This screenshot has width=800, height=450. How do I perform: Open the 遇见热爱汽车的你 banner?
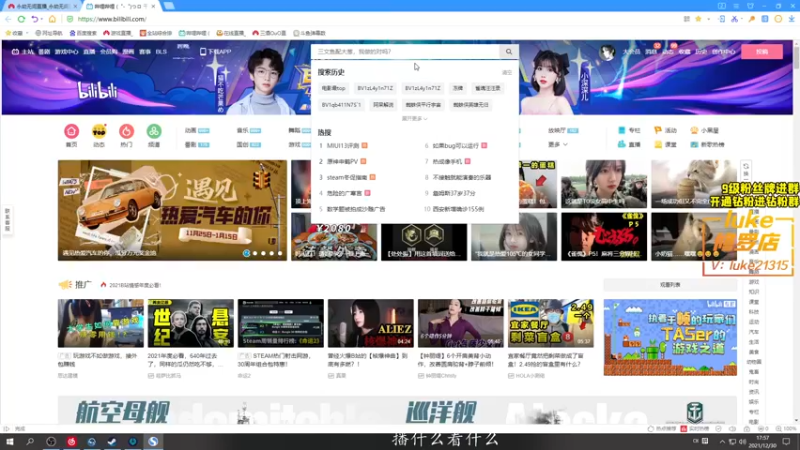click(172, 210)
